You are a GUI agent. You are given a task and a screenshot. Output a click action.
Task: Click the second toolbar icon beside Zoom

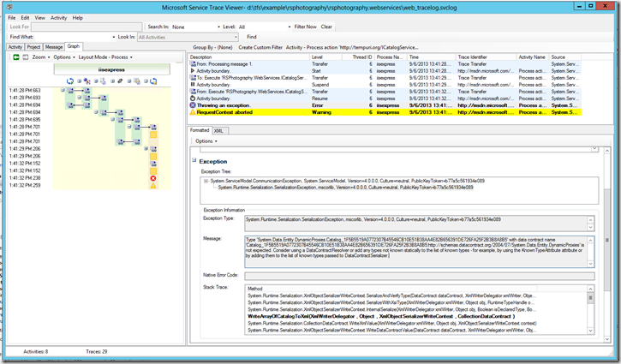pos(24,57)
